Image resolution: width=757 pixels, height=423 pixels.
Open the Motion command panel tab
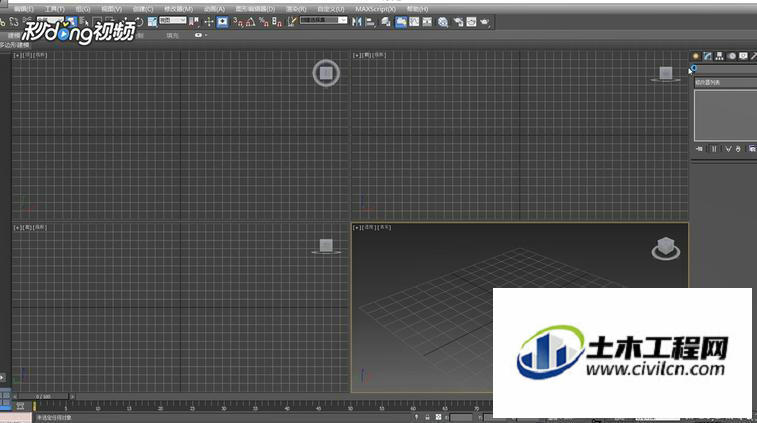(732, 56)
